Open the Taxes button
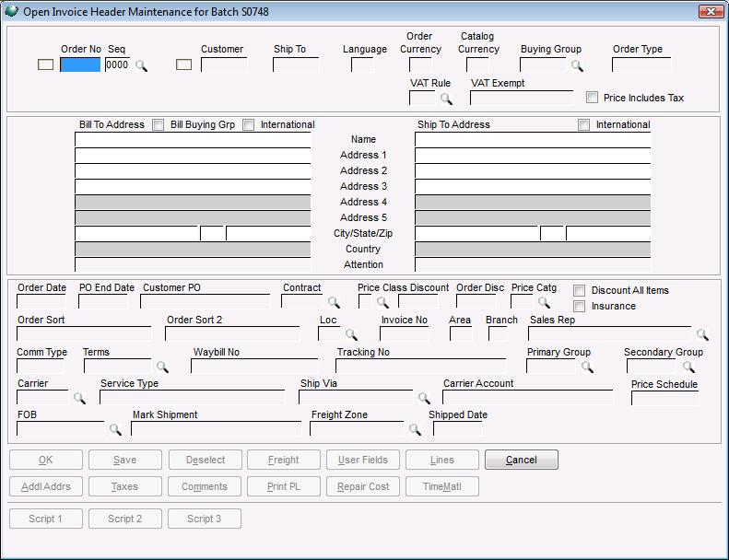The image size is (729, 560). pyautogui.click(x=125, y=486)
